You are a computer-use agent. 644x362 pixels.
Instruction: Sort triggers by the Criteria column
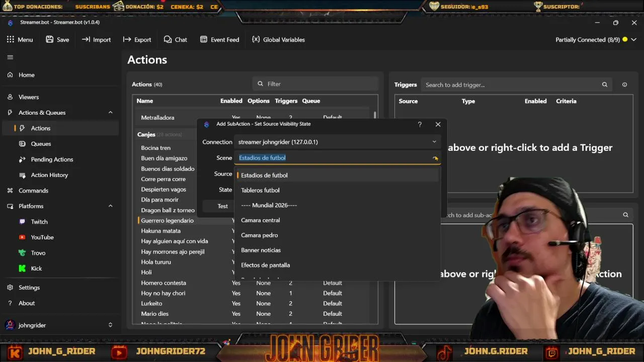coord(566,101)
